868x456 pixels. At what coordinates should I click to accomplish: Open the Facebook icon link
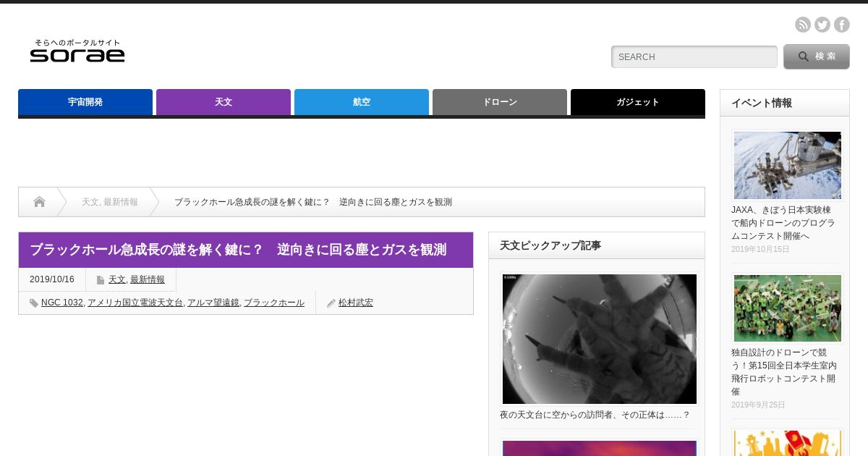[842, 25]
